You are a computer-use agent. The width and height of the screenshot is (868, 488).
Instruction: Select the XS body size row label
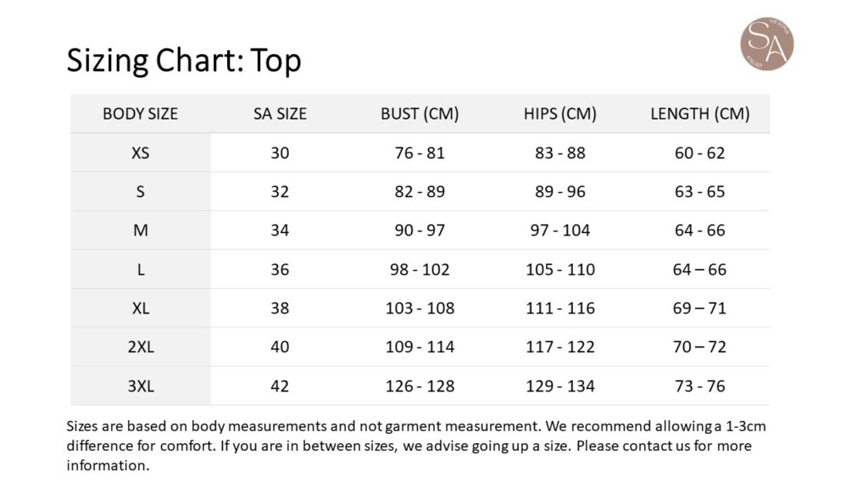click(x=140, y=153)
